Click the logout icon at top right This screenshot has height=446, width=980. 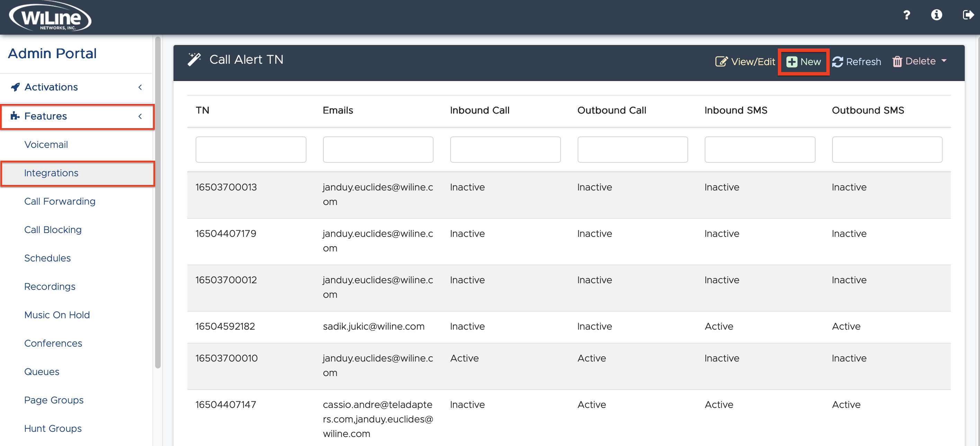968,15
